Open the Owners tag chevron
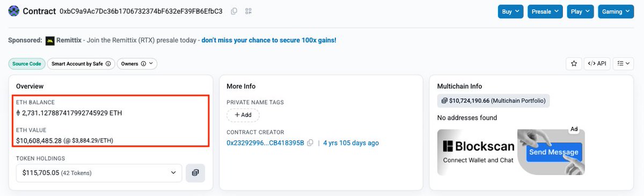Image resolution: width=644 pixels, height=196 pixels. pos(151,64)
